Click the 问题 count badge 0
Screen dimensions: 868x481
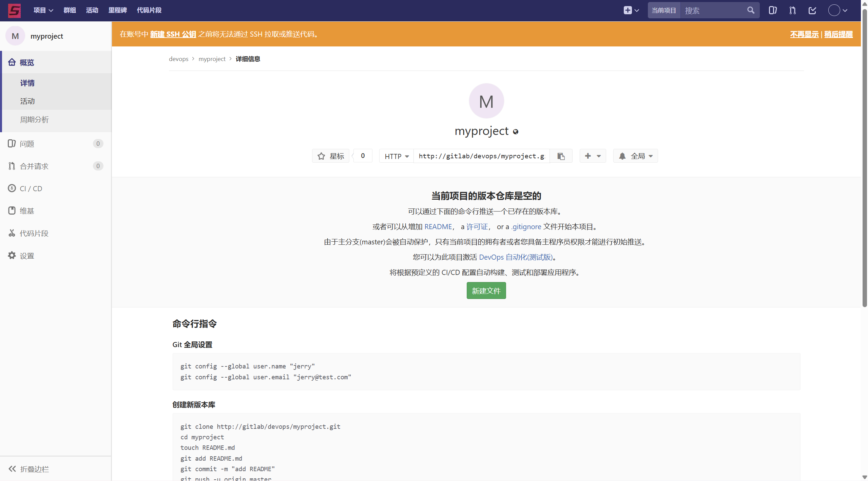click(98, 144)
